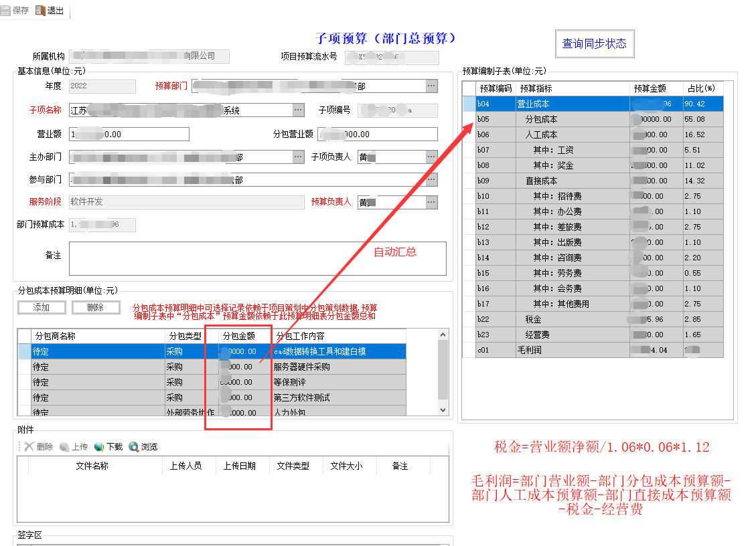Viewport: 756px width, 546px height.
Task: Click the 添加 button for subcontract details
Action: (x=42, y=307)
